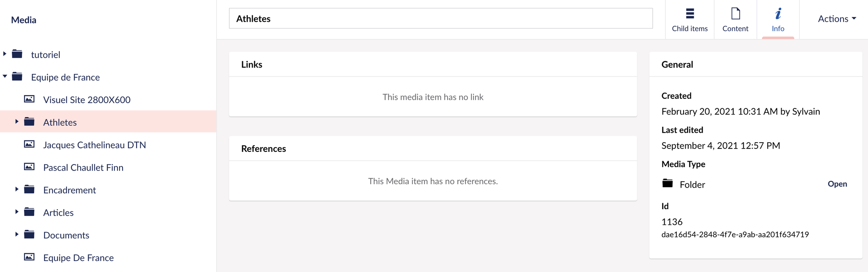Screen dimensions: 868x272
Task: Click the Visuel Site 2800X600 image icon
Action: click(29, 99)
